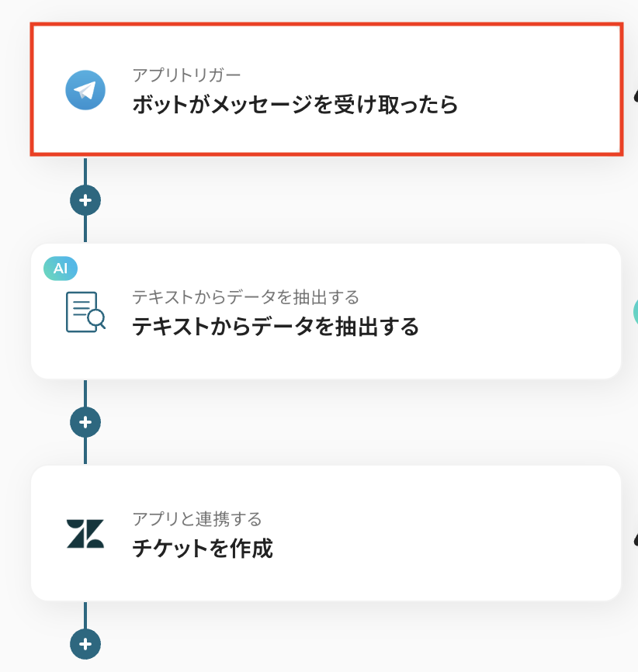Add step between the extraction and ticket cards
Viewport: 638px width, 672px height.
click(85, 422)
